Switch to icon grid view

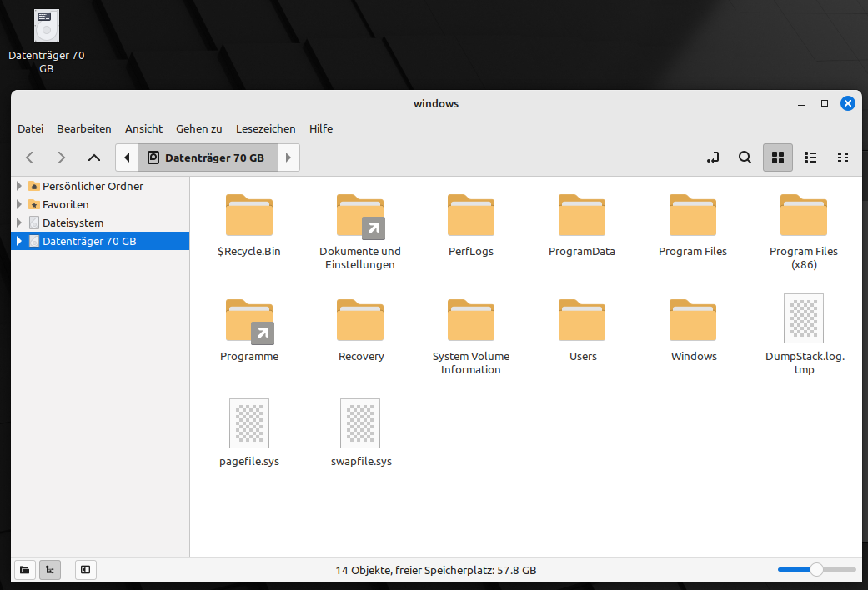click(x=778, y=157)
